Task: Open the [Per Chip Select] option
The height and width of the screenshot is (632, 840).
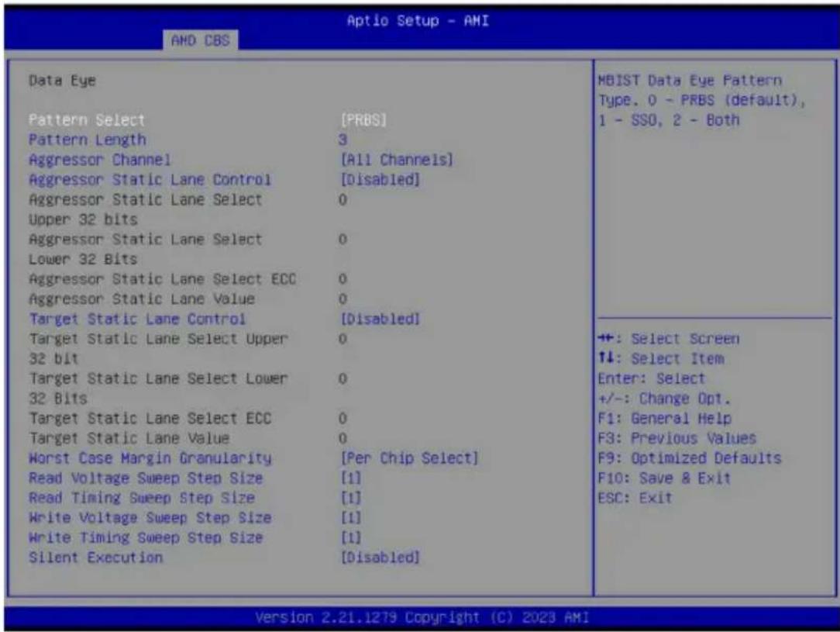Action: 409,458
